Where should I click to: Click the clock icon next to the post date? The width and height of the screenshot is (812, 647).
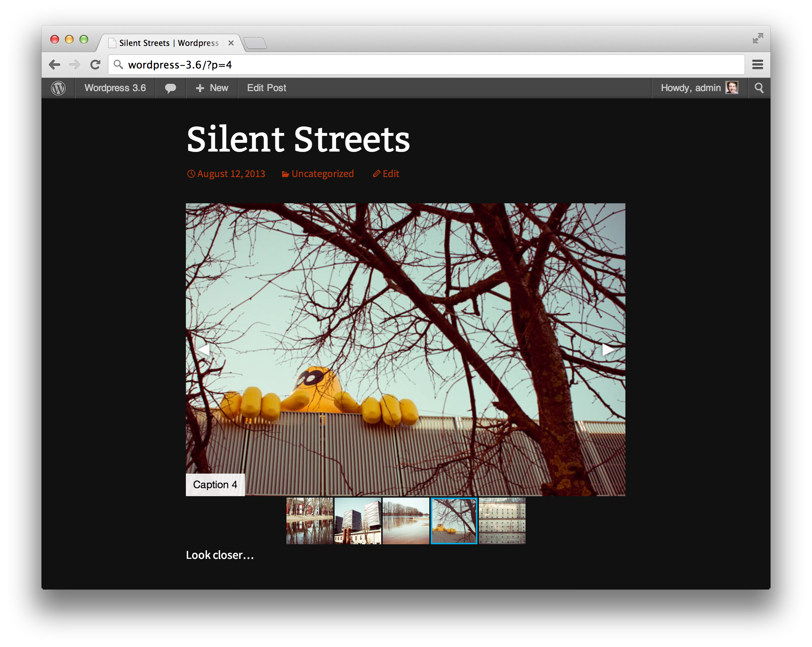pyautogui.click(x=192, y=173)
